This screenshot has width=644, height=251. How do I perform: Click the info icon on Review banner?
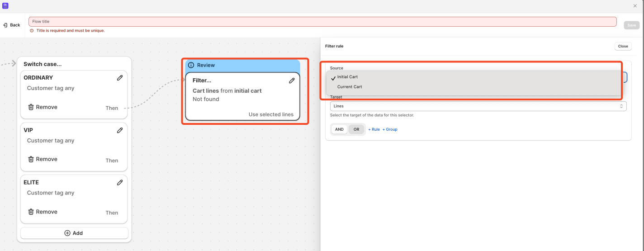(191, 65)
